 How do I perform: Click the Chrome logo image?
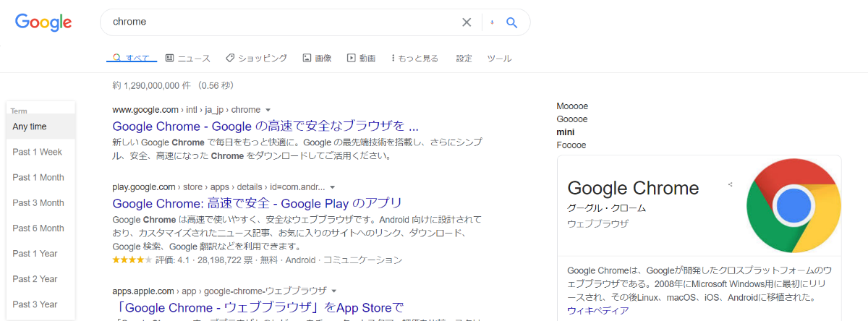pyautogui.click(x=793, y=205)
